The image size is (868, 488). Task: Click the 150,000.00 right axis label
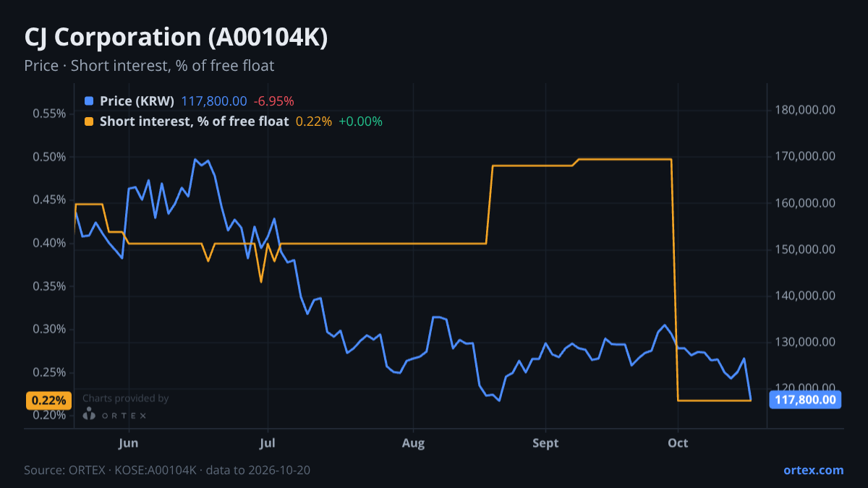[805, 249]
